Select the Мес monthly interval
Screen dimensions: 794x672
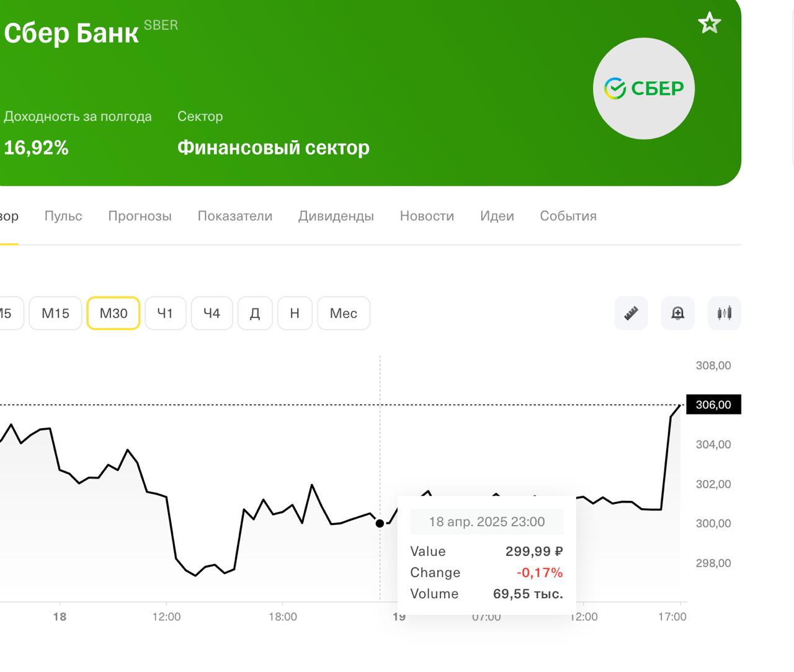(343, 313)
